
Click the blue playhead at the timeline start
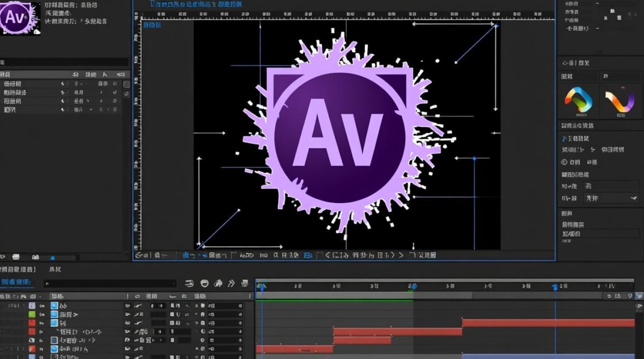pyautogui.click(x=262, y=287)
